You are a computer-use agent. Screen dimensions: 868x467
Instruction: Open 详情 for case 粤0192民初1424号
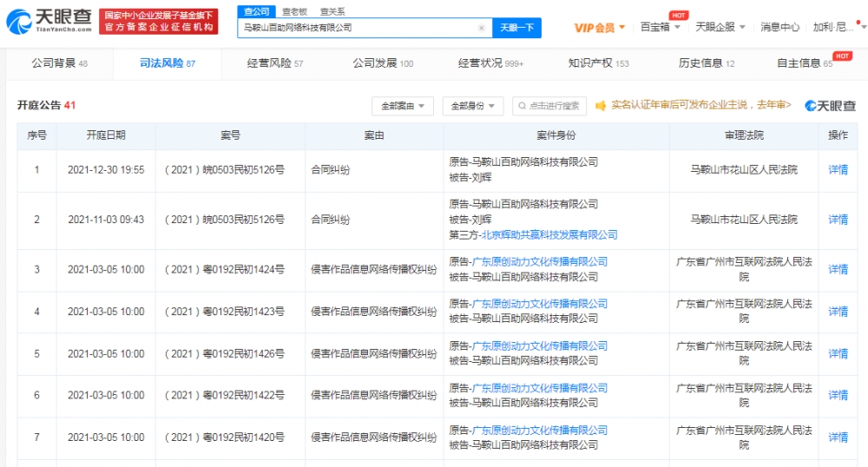tap(838, 269)
